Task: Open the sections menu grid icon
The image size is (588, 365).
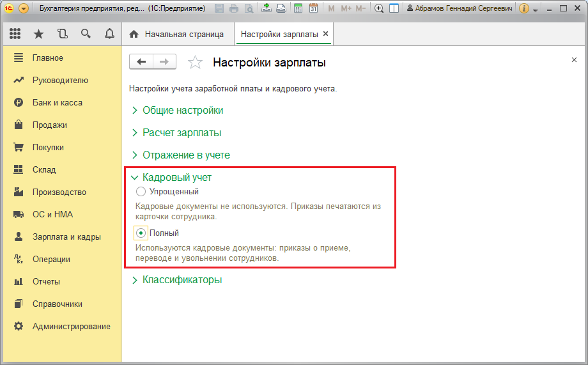Action: click(15, 34)
